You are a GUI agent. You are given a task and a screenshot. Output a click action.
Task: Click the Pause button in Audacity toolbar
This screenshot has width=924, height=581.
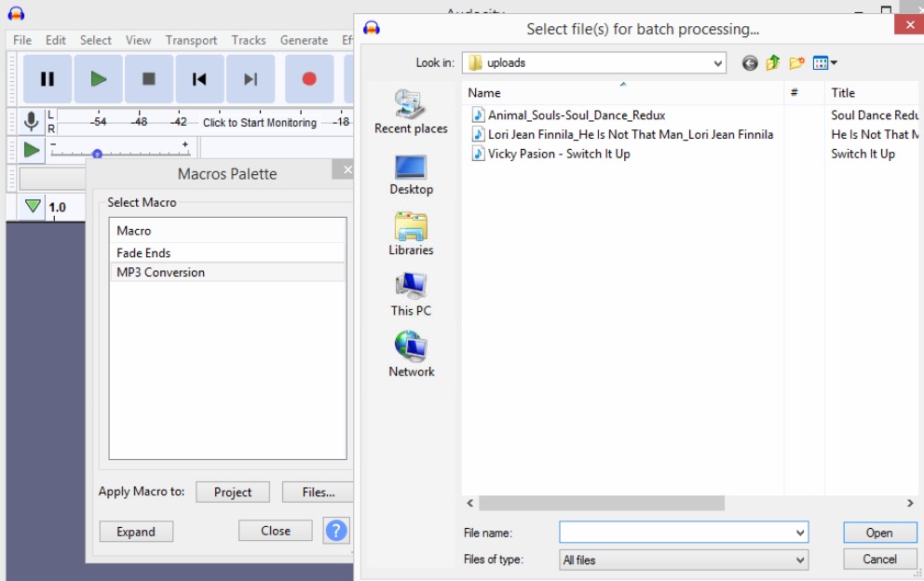48,79
